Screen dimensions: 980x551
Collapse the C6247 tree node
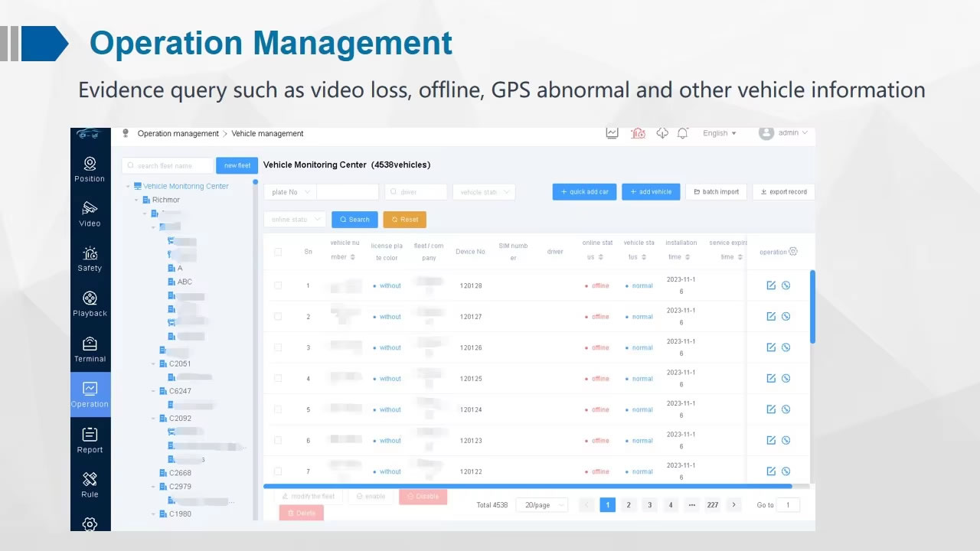coord(154,391)
